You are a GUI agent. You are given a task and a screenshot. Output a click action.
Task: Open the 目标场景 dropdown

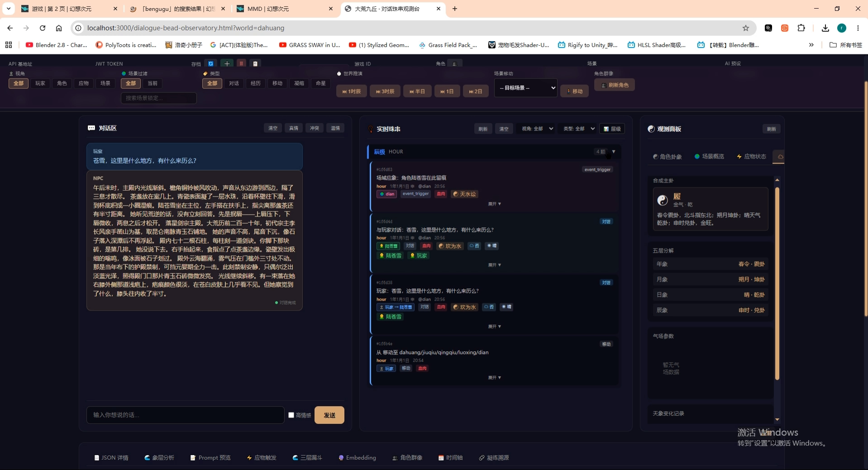526,88
